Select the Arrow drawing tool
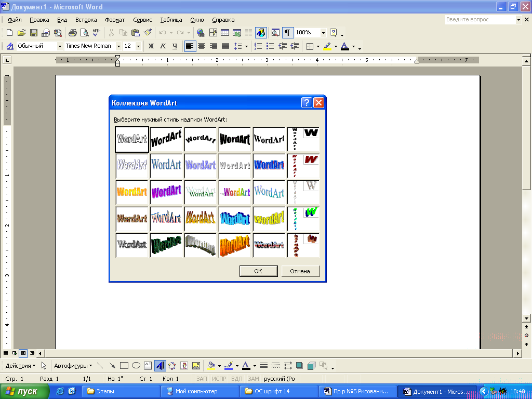Viewport: 532px width, 399px height. 112,365
